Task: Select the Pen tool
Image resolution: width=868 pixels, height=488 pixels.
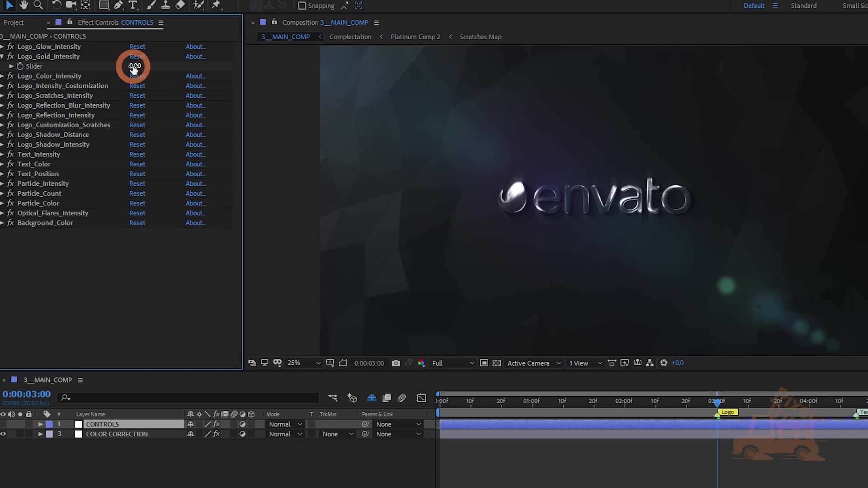Action: pyautogui.click(x=118, y=5)
